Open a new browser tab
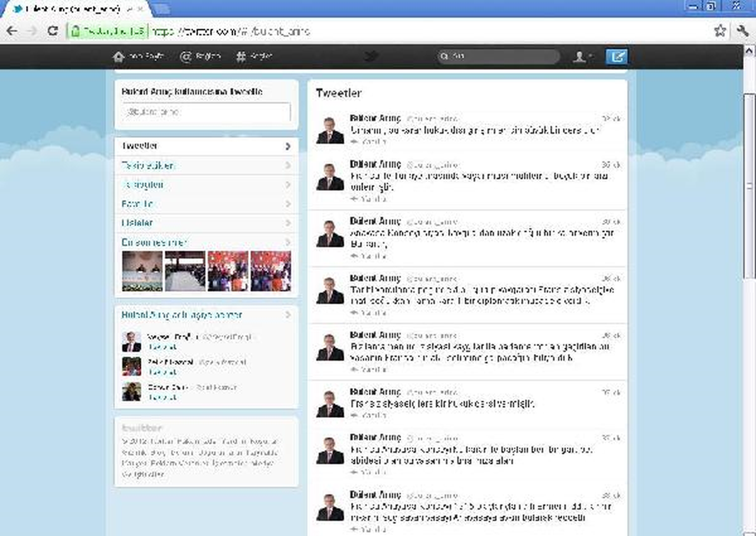Image resolution: width=756 pixels, height=536 pixels. 161,8
